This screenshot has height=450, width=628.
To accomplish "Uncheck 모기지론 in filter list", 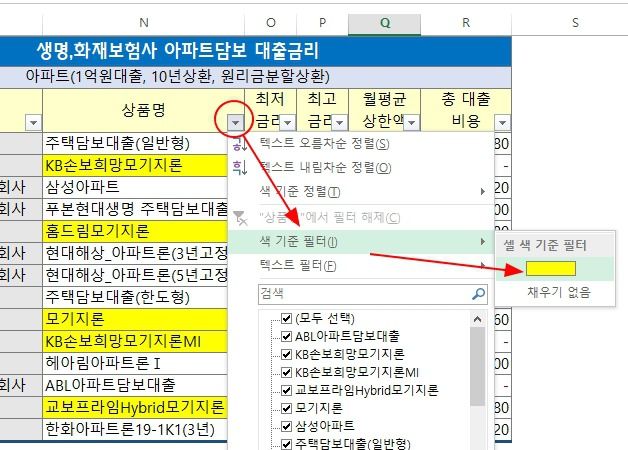I will (x=286, y=408).
